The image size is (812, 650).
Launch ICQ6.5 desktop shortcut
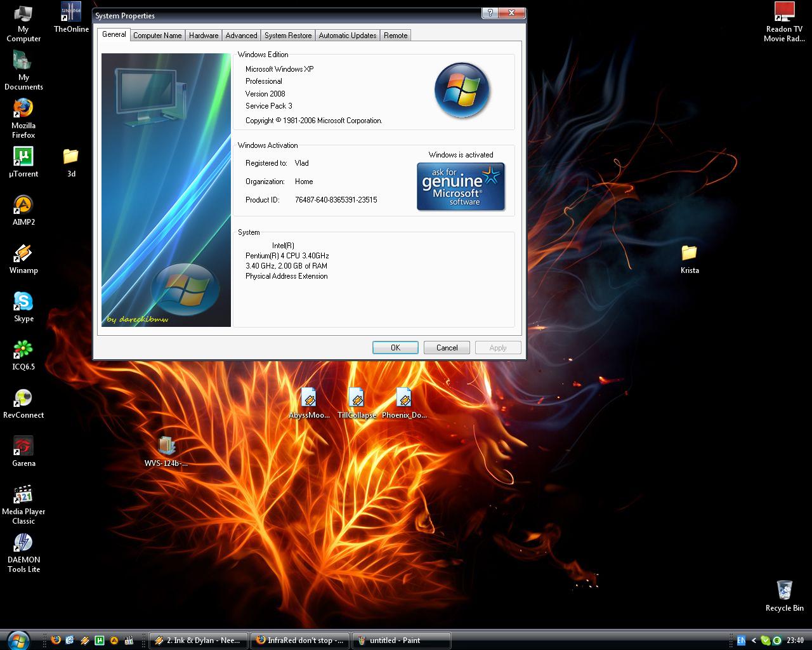tap(23, 355)
